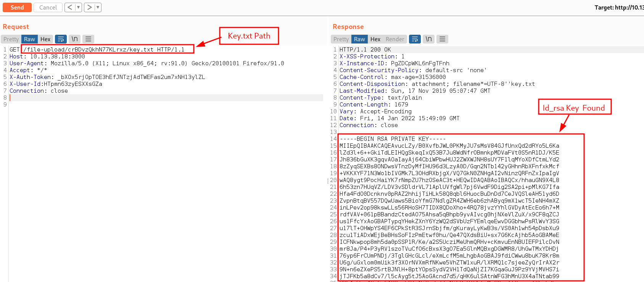Click the Response panel heading
644x282 pixels.
348,27
